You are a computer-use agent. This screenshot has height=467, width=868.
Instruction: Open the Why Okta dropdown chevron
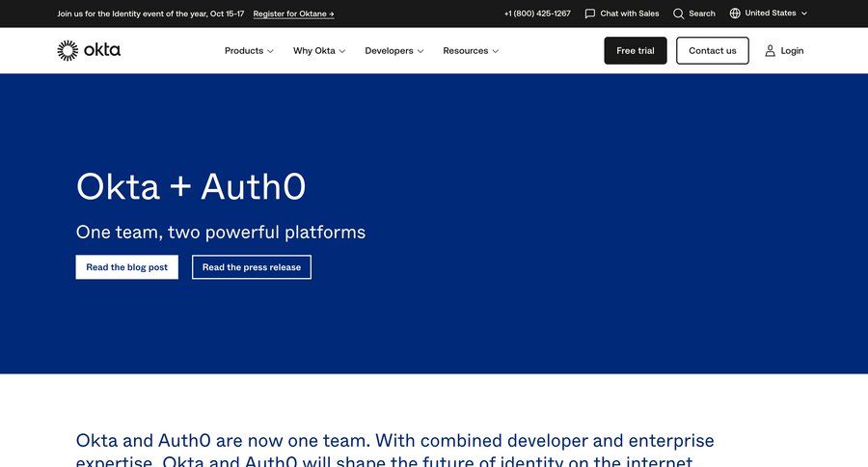pos(342,51)
